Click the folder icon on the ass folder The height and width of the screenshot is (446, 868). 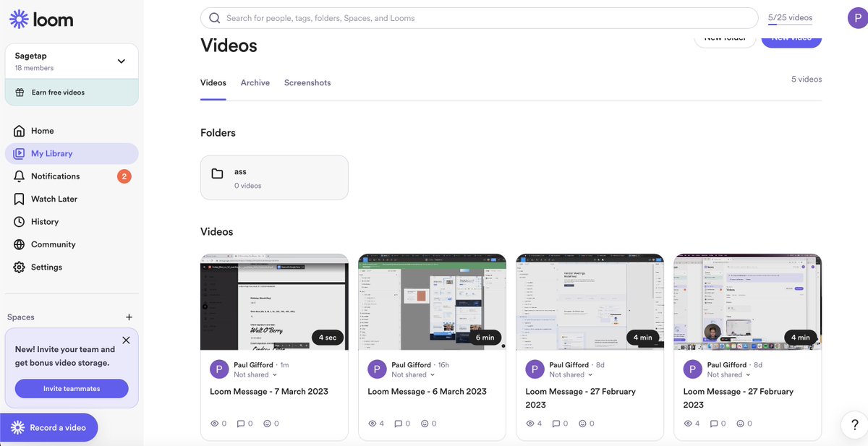[x=217, y=173]
